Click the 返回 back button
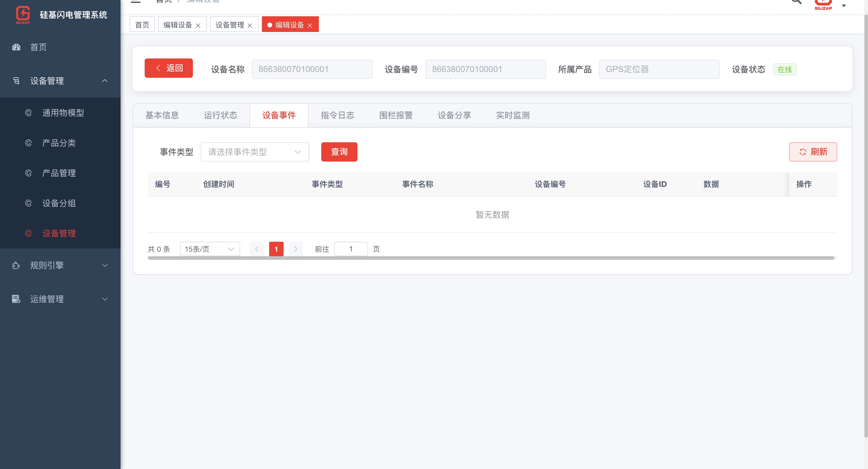This screenshot has width=868, height=469. [168, 68]
